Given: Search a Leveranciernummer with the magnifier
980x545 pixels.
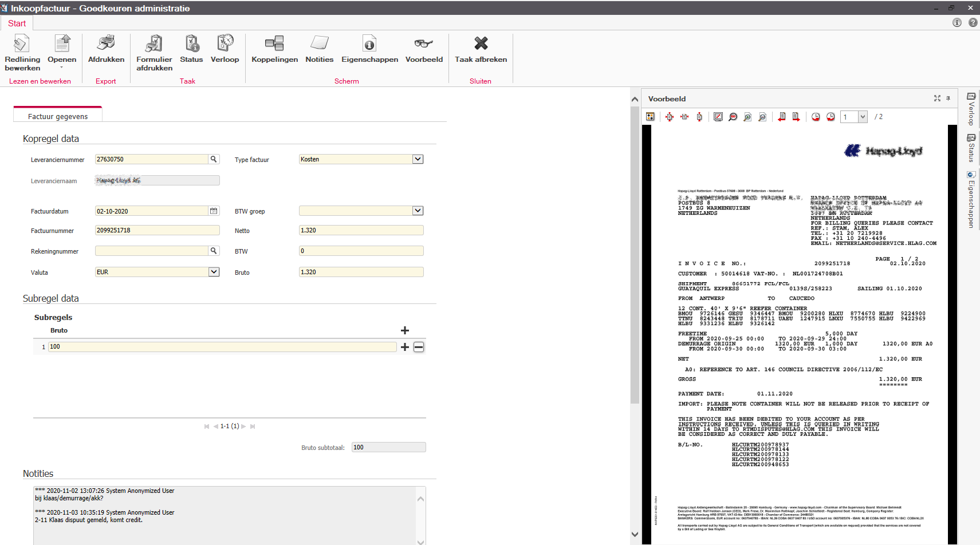Looking at the screenshot, I should click(x=214, y=159).
